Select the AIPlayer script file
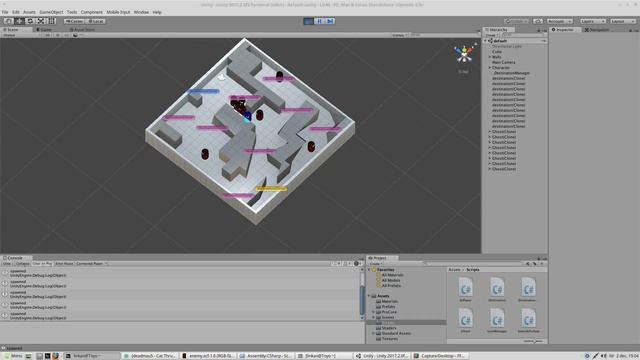The image size is (640, 360). [x=465, y=290]
